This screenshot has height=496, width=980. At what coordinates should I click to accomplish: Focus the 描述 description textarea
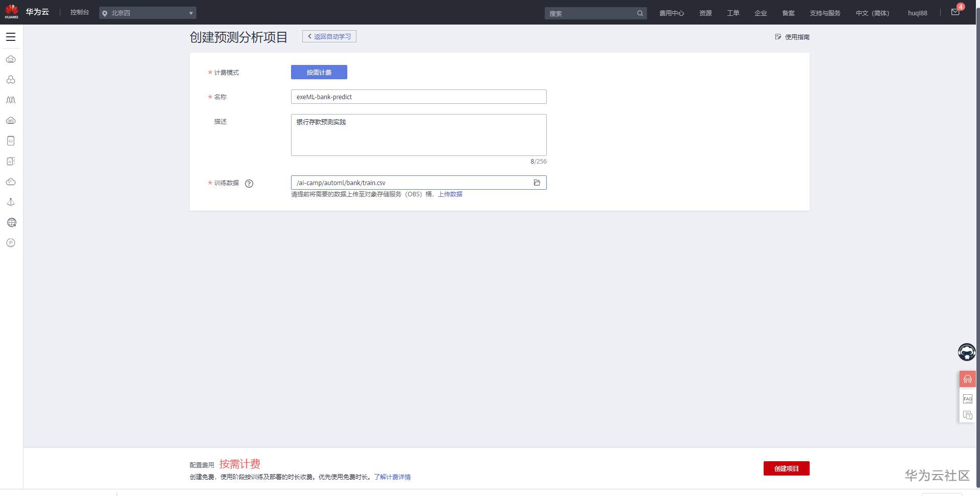click(x=419, y=135)
